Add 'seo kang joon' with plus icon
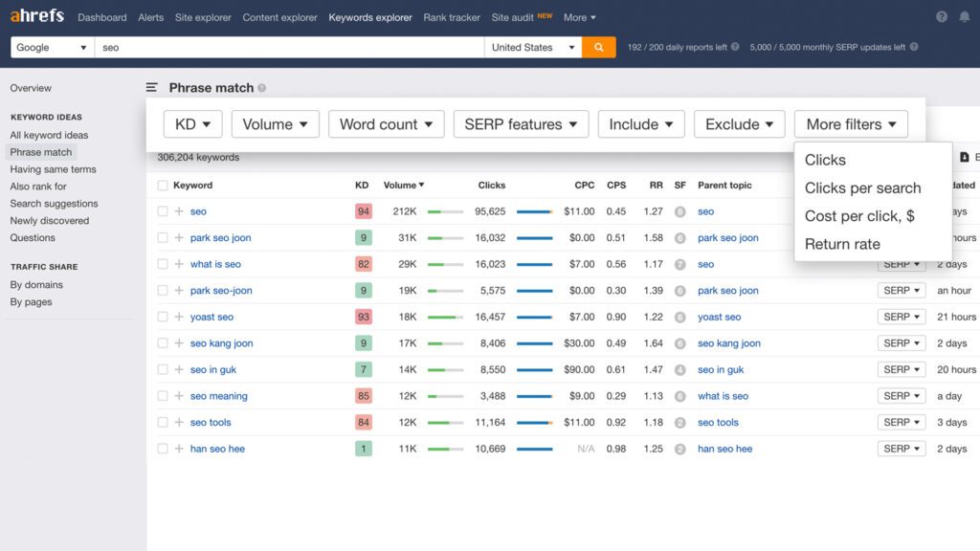980x551 pixels. pyautogui.click(x=179, y=343)
